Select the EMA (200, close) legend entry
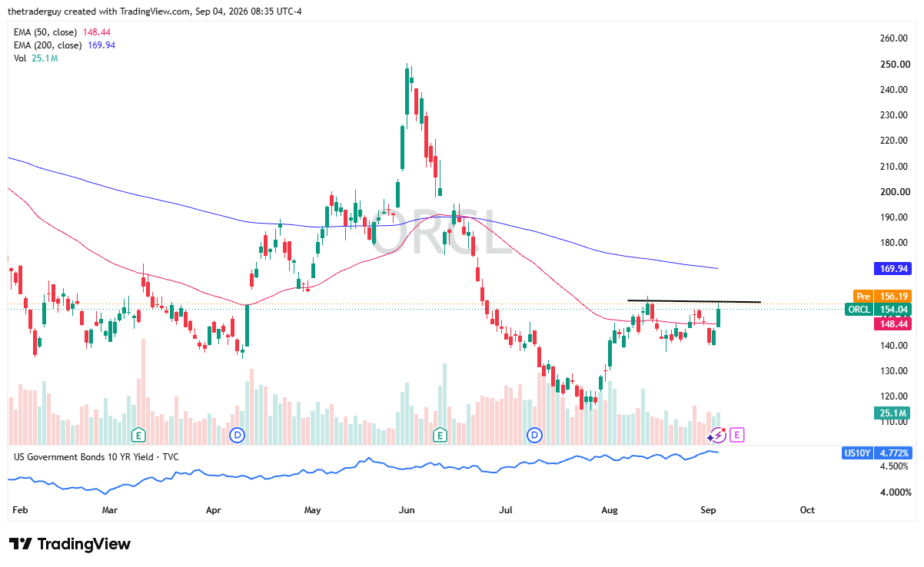The image size is (924, 567). coord(65,45)
